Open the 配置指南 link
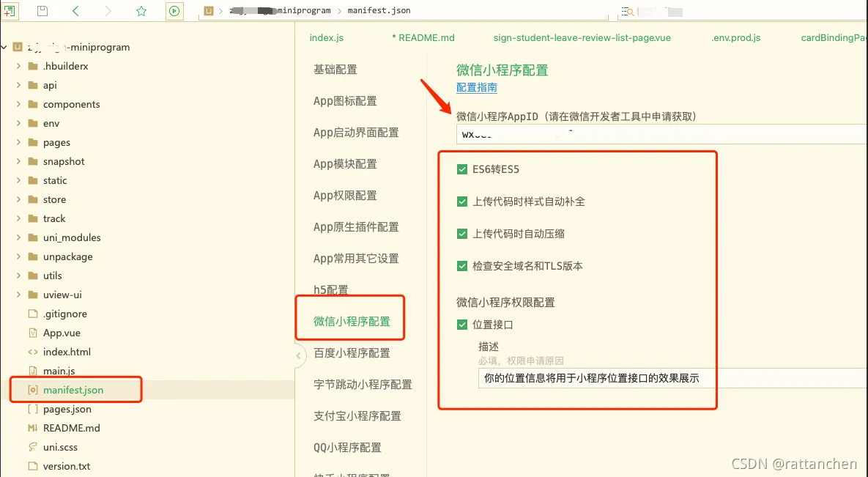The width and height of the screenshot is (868, 477). click(476, 87)
